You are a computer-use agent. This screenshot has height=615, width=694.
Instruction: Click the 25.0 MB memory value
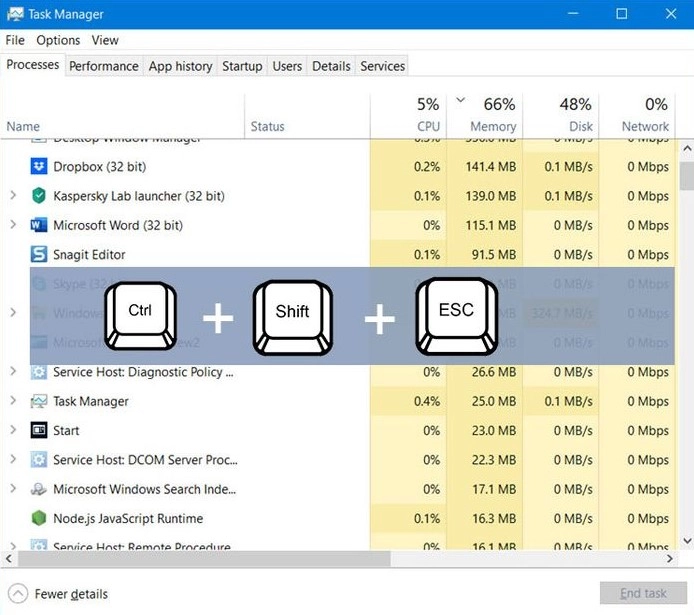click(494, 401)
